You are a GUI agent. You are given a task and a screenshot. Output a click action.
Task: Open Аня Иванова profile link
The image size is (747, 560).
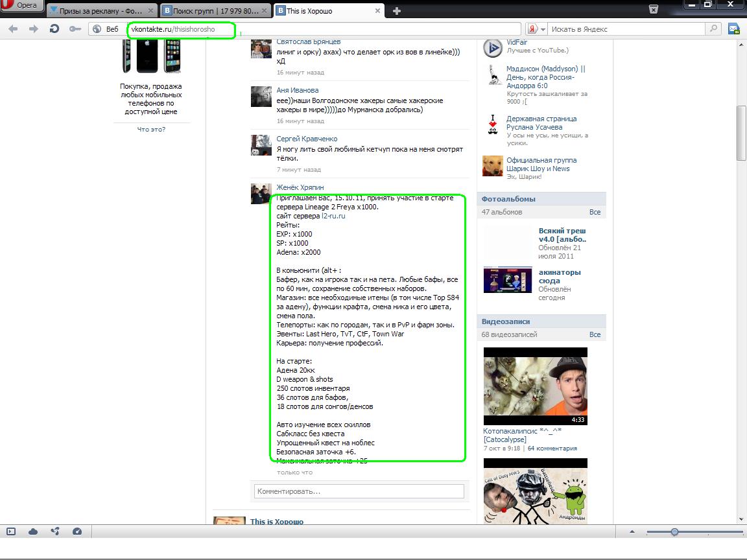297,90
